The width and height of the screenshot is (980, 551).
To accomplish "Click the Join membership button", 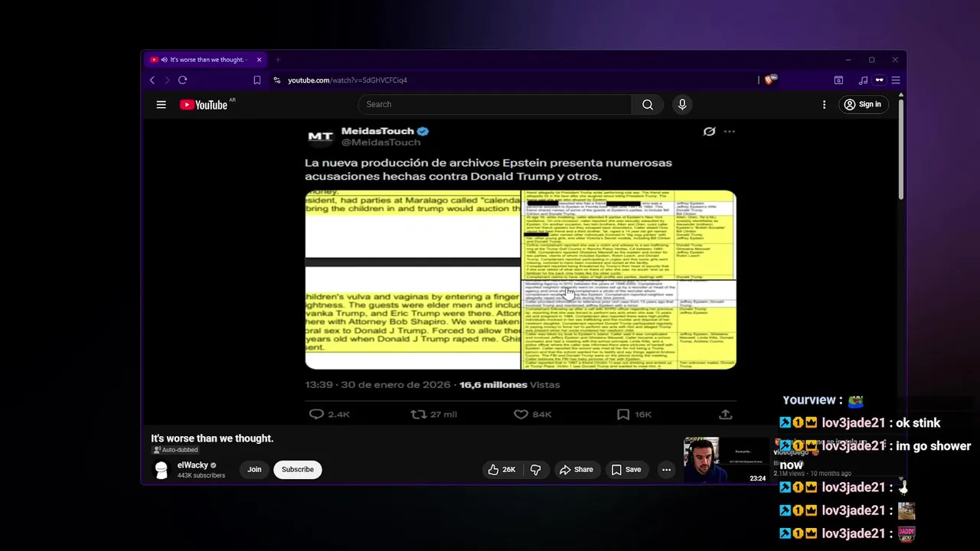I will [254, 470].
